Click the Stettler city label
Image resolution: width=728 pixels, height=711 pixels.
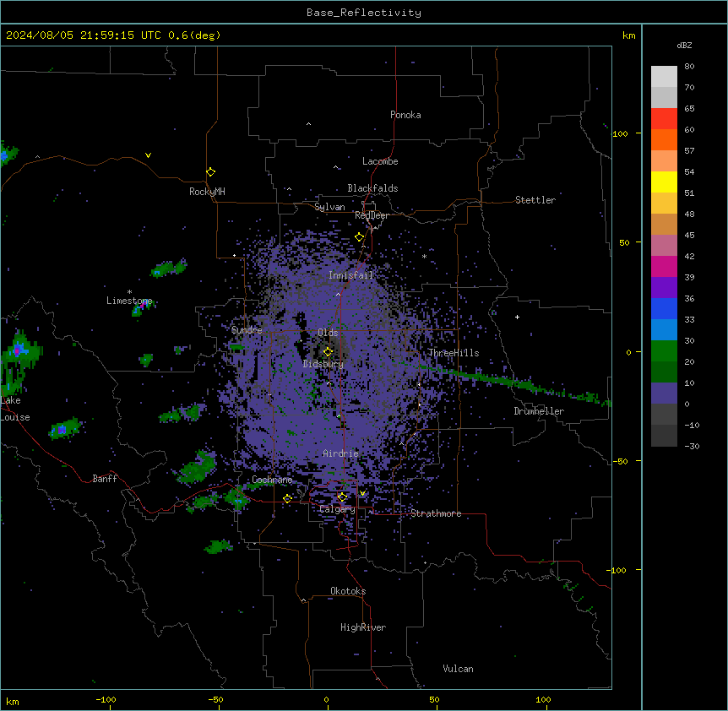[535, 200]
